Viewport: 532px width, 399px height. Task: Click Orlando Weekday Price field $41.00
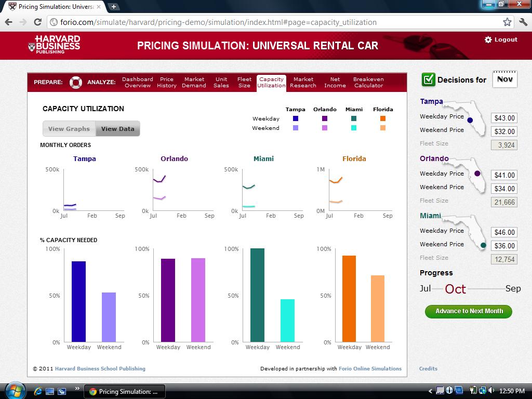click(504, 176)
